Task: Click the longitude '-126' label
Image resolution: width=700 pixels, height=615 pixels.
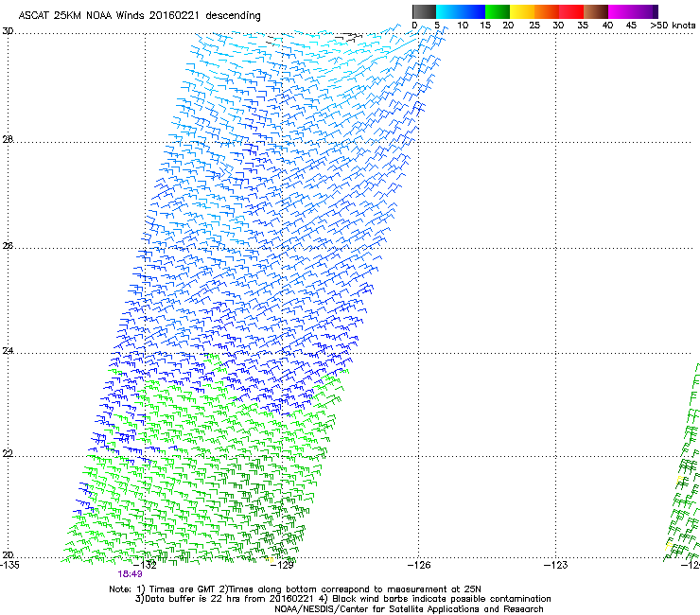Action: click(420, 565)
